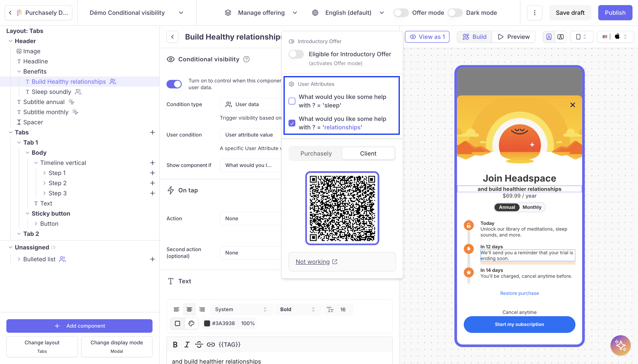Open the Manage offering dropdown
Viewport: 638px width, 364px height.
(261, 13)
